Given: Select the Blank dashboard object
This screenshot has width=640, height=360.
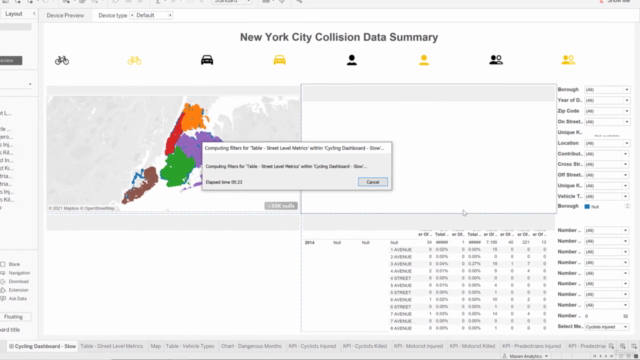Looking at the screenshot, I should coord(11,264).
